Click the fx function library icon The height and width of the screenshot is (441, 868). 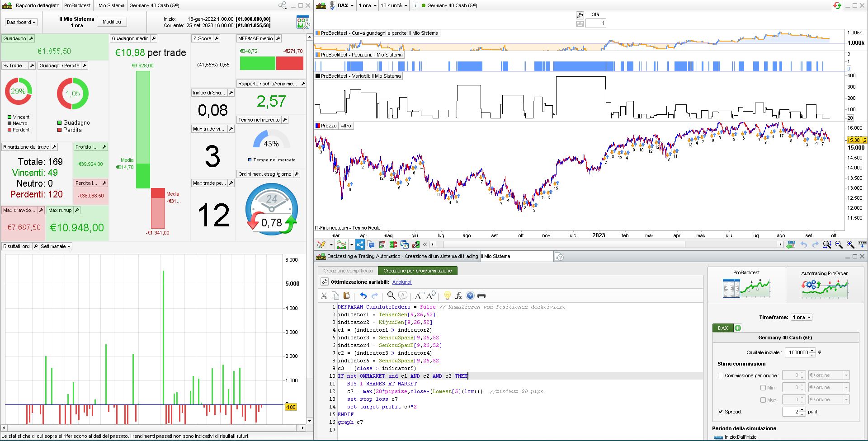(x=458, y=296)
